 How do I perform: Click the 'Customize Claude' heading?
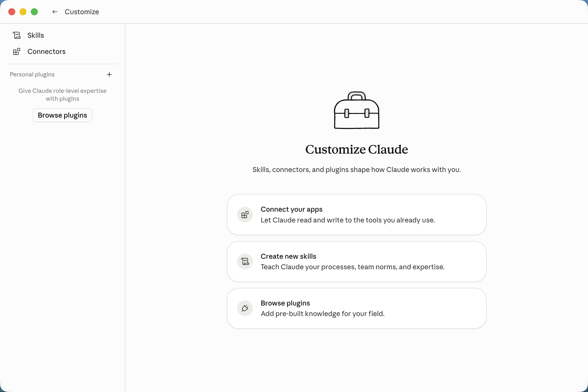tap(357, 149)
